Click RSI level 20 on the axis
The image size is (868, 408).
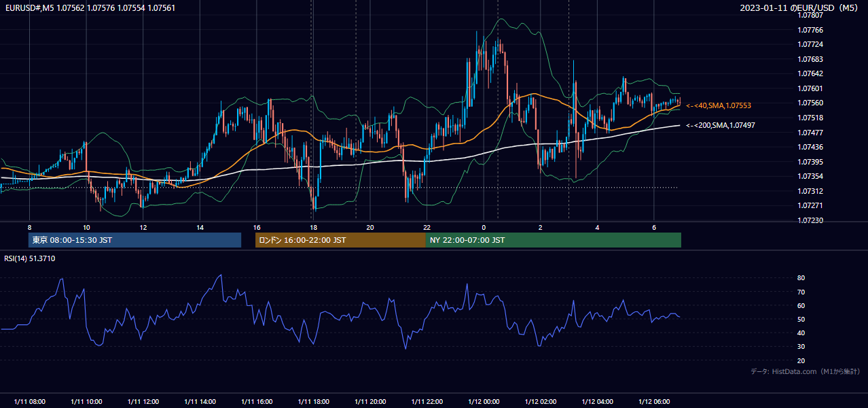point(801,360)
